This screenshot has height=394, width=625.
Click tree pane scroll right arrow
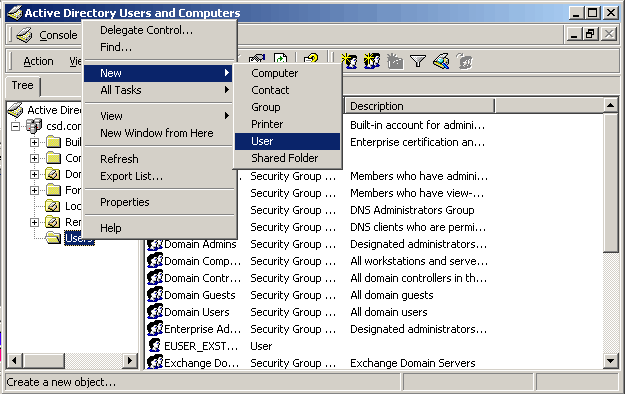tap(129, 361)
